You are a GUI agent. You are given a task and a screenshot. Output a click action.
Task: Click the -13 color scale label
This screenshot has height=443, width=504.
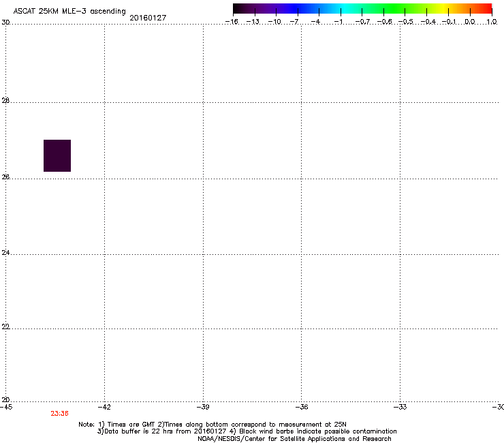[x=253, y=22]
